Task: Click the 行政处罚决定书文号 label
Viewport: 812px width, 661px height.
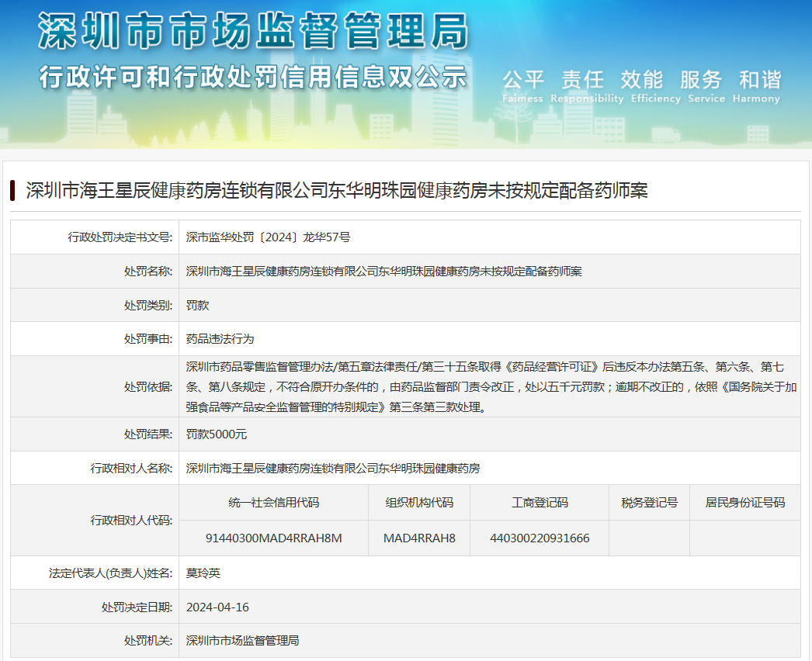Action: (120, 237)
